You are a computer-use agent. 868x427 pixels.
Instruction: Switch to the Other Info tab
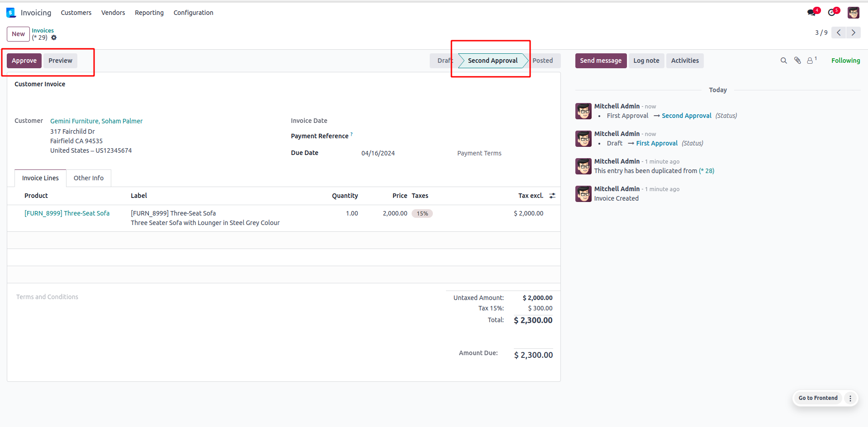click(89, 178)
